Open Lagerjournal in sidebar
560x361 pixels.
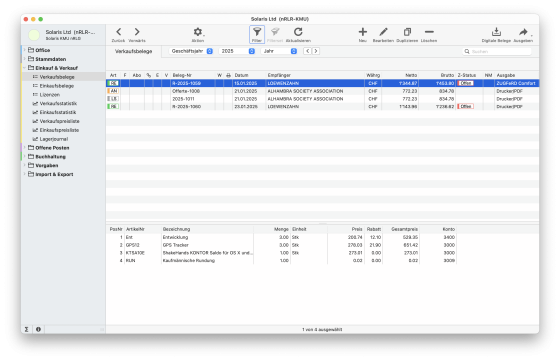(64, 139)
